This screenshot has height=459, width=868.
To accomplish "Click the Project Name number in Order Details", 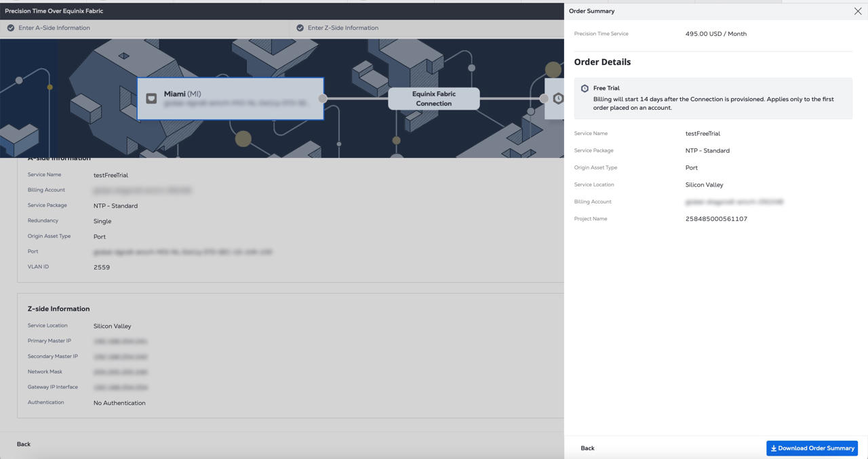I will point(716,219).
